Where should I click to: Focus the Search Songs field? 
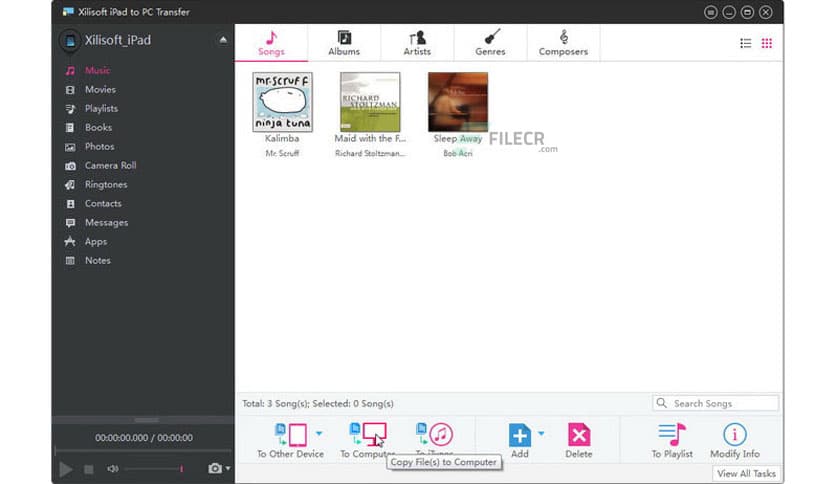tap(715, 404)
